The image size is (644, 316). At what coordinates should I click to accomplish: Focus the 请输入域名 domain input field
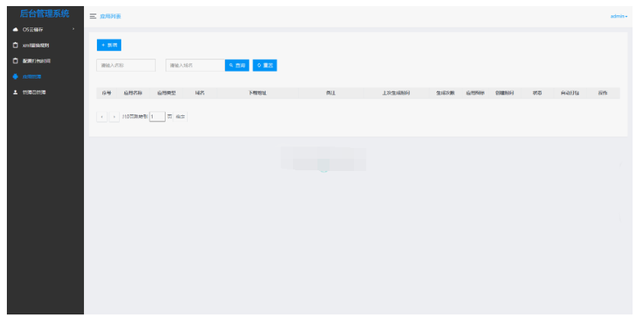pos(195,66)
